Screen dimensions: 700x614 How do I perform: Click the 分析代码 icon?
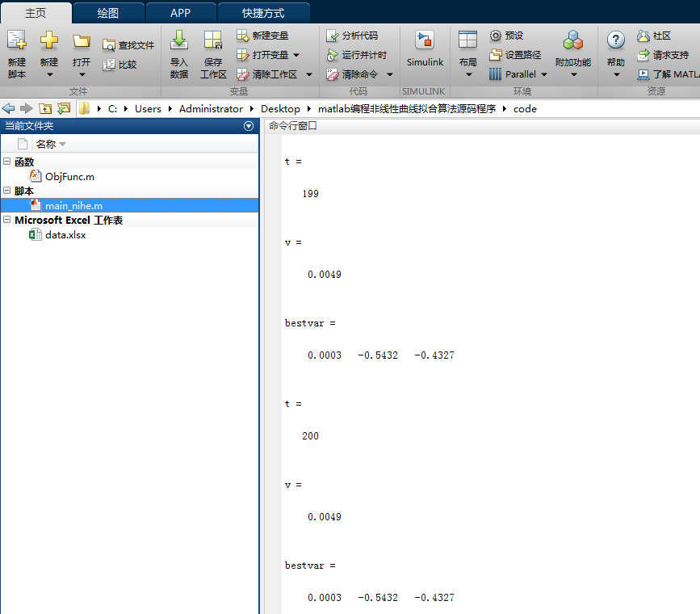[333, 36]
